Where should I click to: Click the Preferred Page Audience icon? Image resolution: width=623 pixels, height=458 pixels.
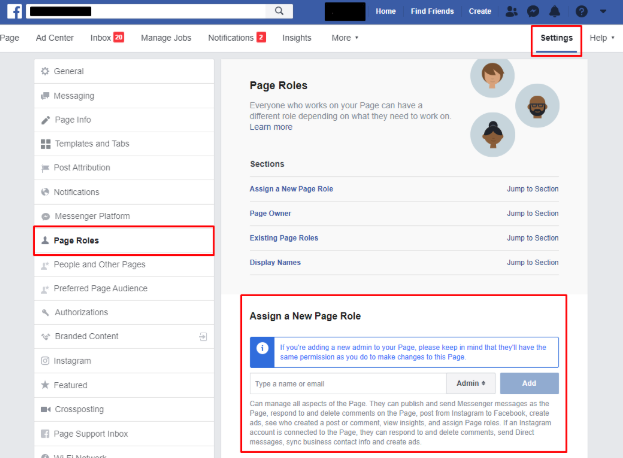coord(45,289)
